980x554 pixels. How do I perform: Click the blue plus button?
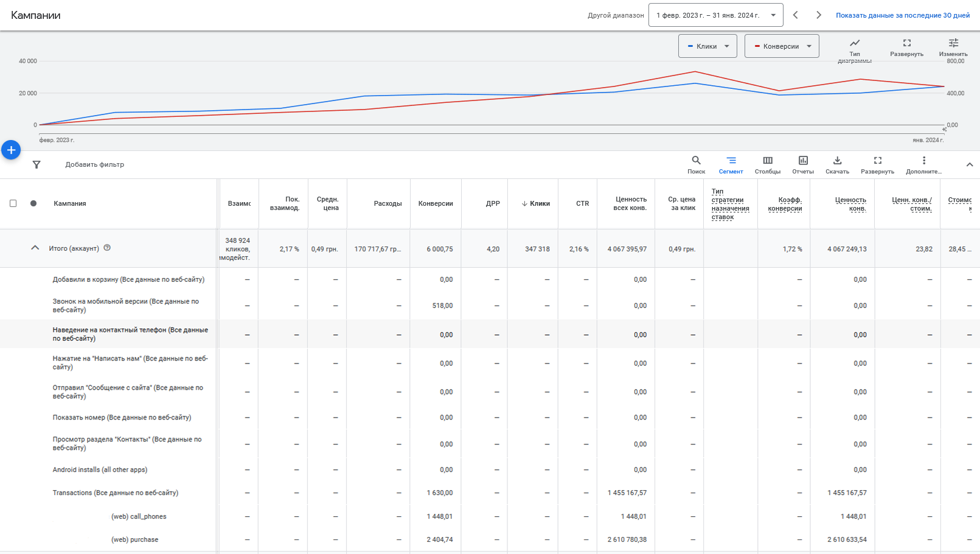(11, 149)
